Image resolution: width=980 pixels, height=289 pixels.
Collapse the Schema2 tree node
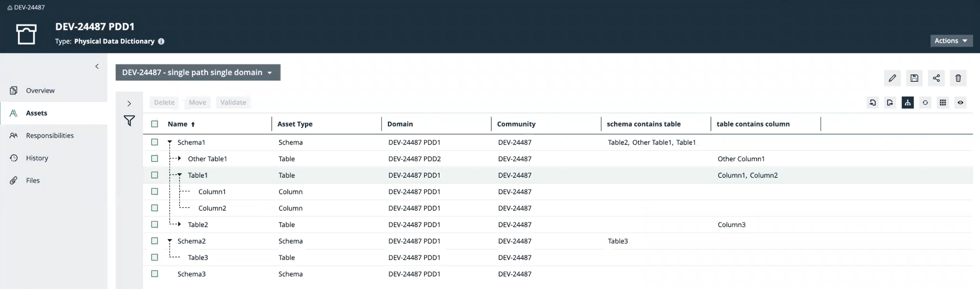click(170, 241)
